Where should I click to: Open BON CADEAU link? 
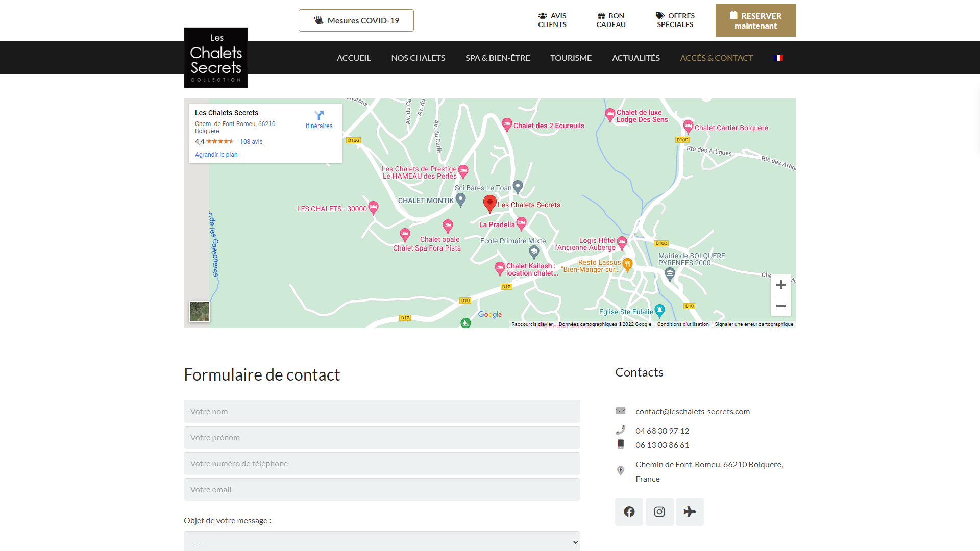pyautogui.click(x=611, y=20)
